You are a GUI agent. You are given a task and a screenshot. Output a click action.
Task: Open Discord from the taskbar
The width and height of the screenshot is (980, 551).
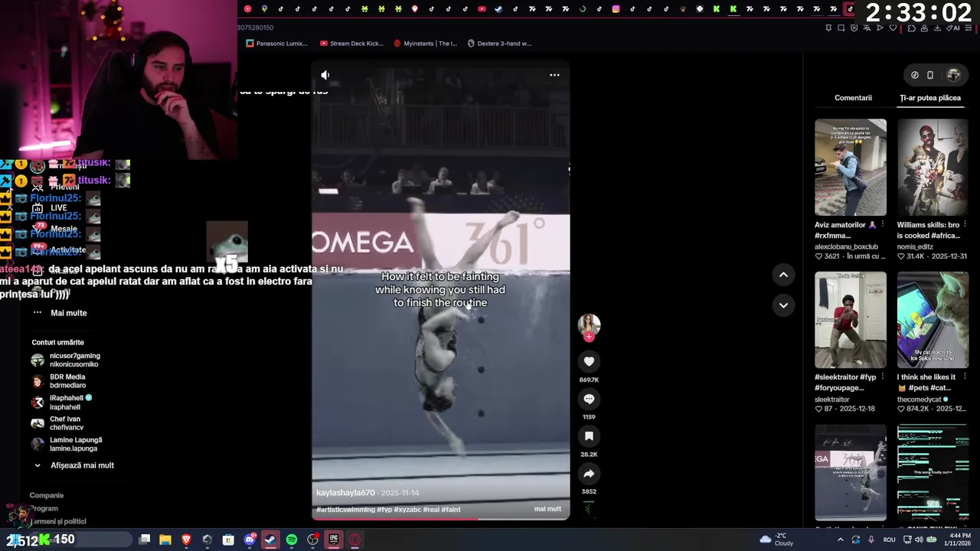[x=250, y=540]
